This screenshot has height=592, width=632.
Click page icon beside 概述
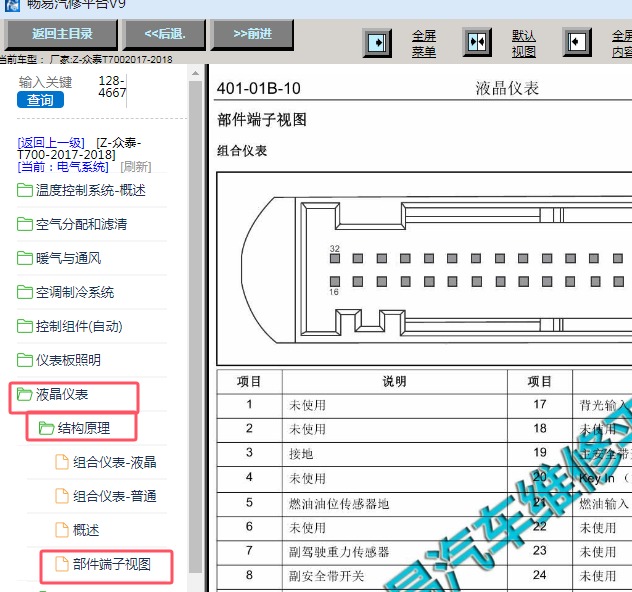pyautogui.click(x=62, y=530)
